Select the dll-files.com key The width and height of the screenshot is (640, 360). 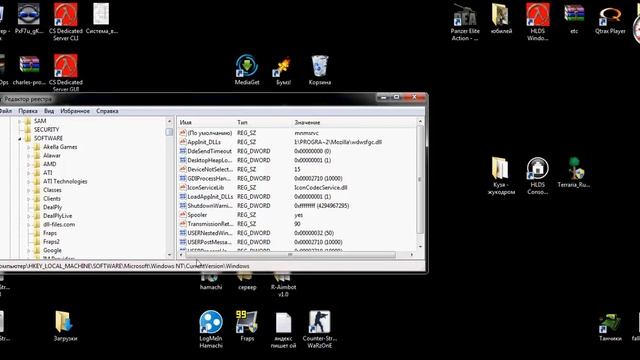coord(59,224)
